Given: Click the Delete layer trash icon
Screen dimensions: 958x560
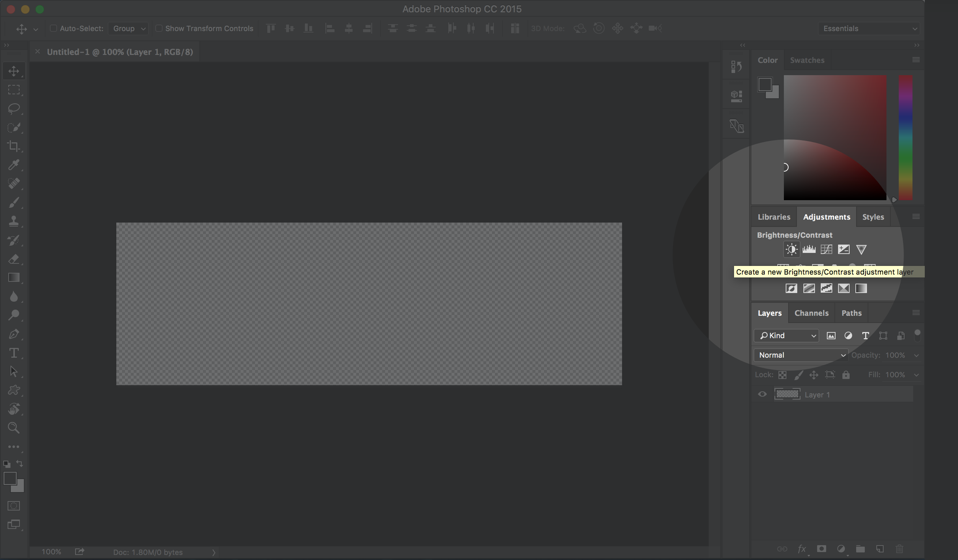Looking at the screenshot, I should (x=899, y=548).
